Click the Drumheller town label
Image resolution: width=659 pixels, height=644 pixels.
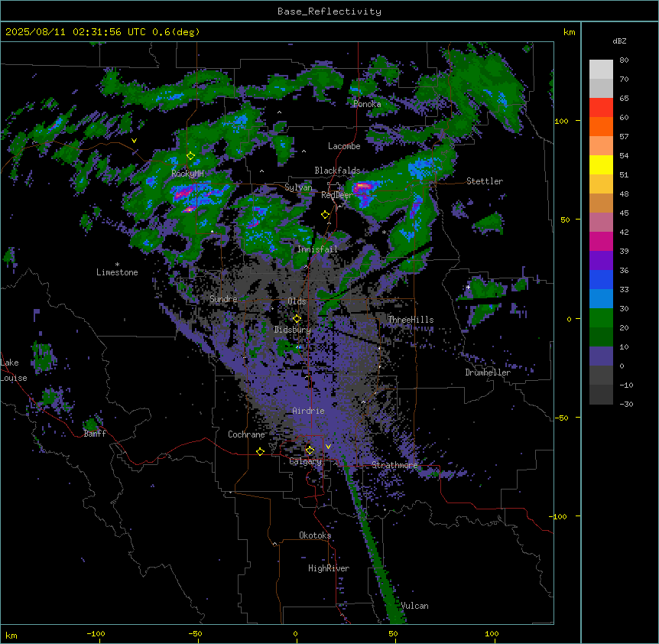pyautogui.click(x=488, y=372)
